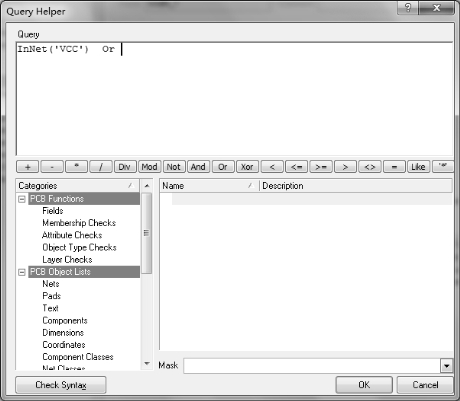
Task: Insert the Xor operator
Action: click(x=247, y=167)
